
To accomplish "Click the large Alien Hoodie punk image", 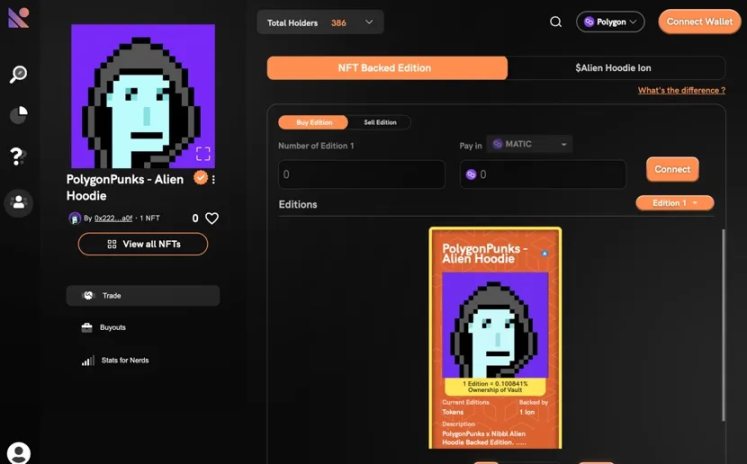I will (x=143, y=96).
